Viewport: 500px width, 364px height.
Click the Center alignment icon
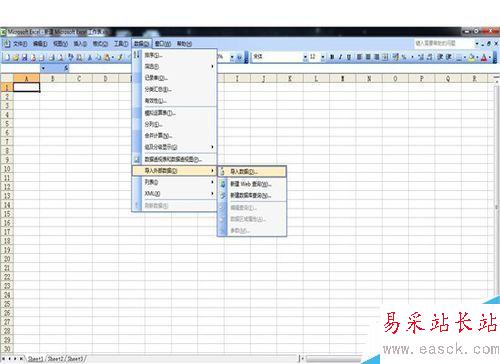pos(368,57)
